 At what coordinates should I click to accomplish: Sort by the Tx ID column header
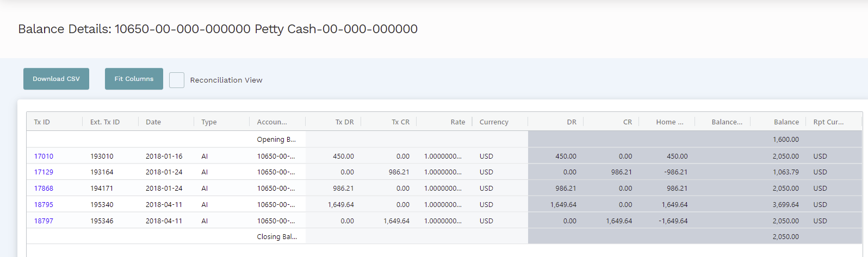click(42, 122)
